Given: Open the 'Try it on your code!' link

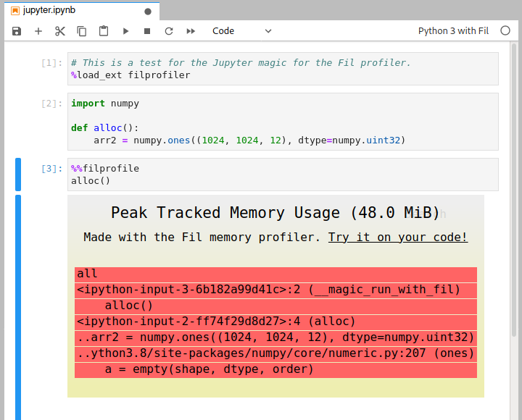Looking at the screenshot, I should 397,237.
